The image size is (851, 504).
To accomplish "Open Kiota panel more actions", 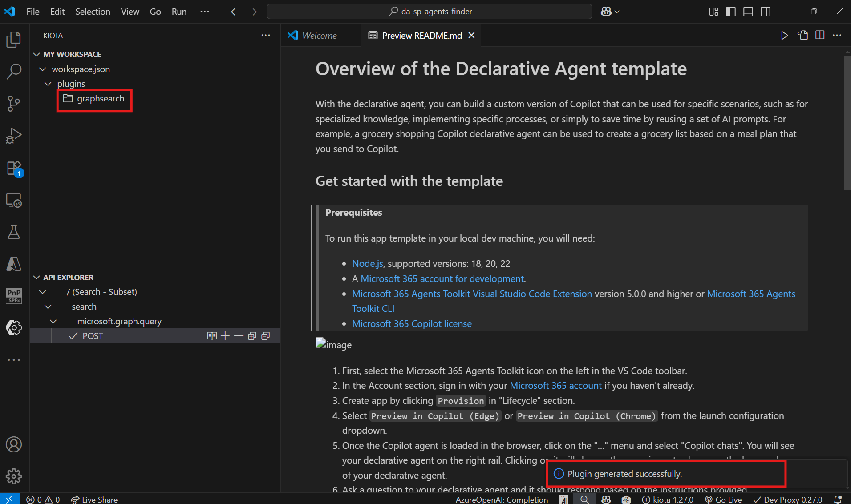I will click(266, 36).
